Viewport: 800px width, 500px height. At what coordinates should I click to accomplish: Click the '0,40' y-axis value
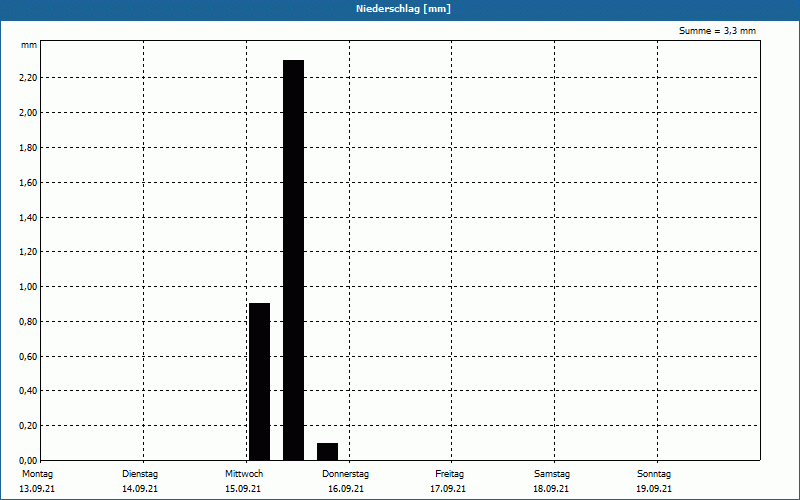coord(28,391)
